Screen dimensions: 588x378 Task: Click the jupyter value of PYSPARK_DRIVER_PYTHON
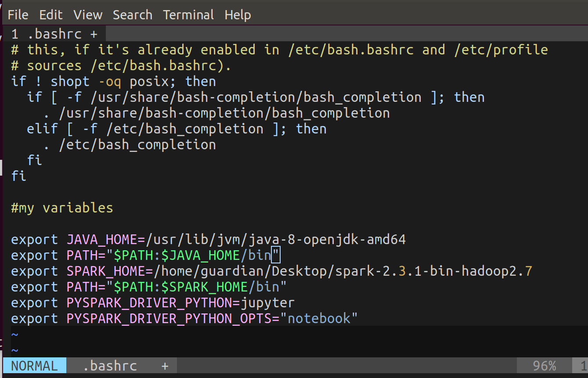point(268,303)
